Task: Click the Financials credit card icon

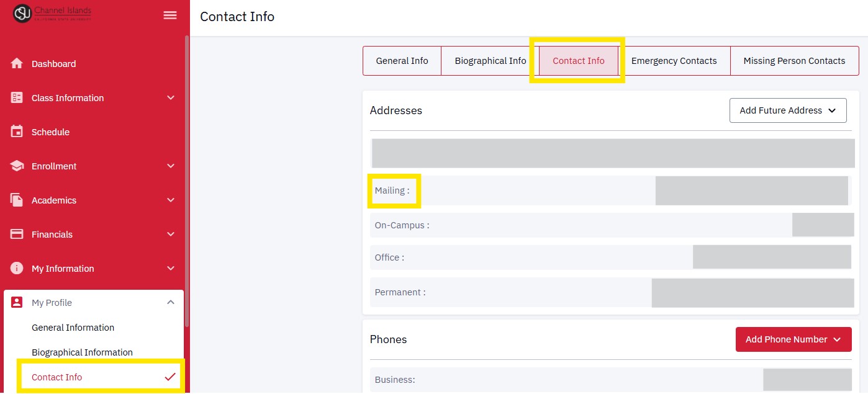Action: click(17, 234)
